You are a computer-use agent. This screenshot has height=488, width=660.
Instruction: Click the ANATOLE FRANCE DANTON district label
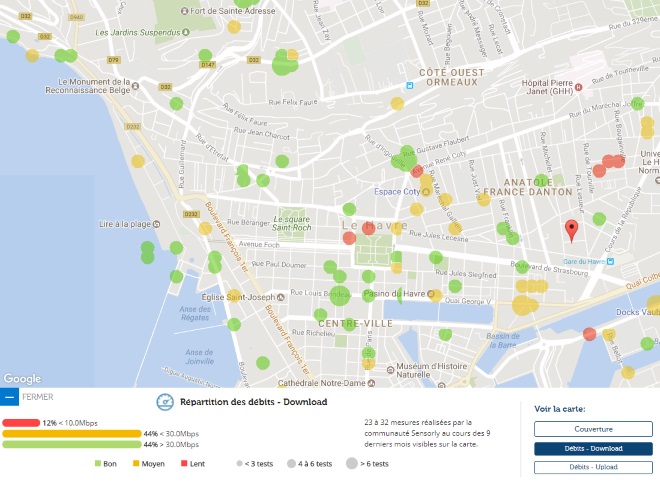(528, 187)
